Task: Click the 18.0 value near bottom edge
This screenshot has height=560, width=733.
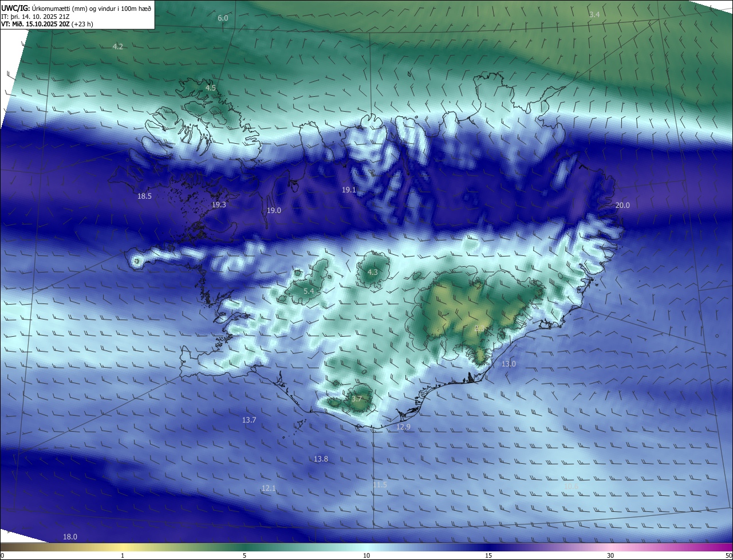Action: [70, 537]
